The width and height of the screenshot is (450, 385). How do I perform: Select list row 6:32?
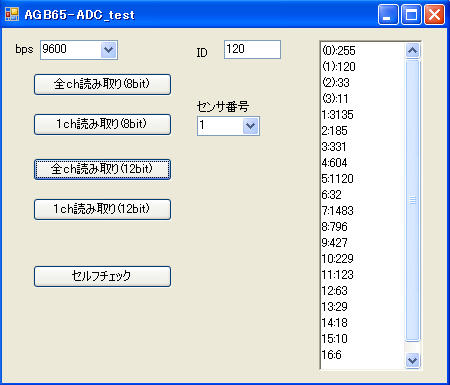pyautogui.click(x=363, y=195)
